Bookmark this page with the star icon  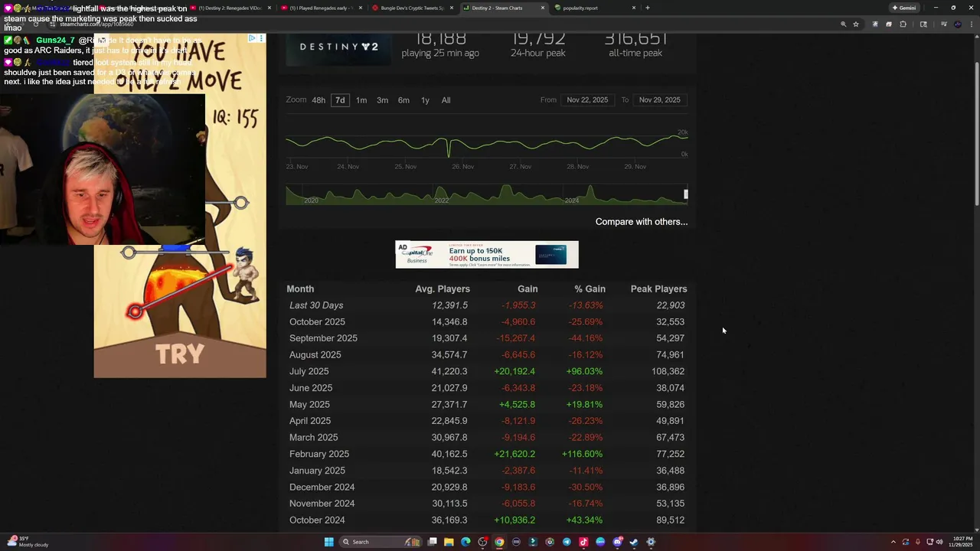[856, 24]
